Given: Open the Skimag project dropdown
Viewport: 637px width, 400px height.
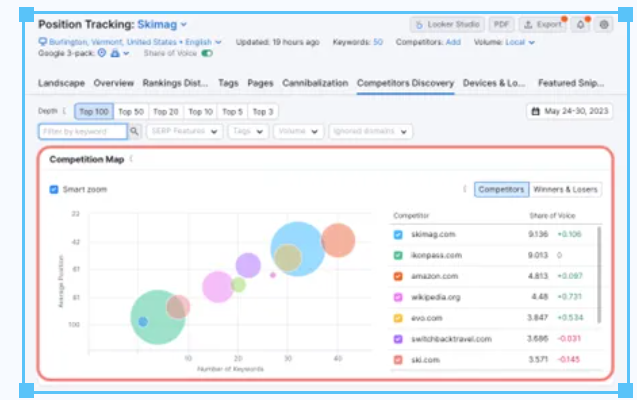Looking at the screenshot, I should pos(162,24).
